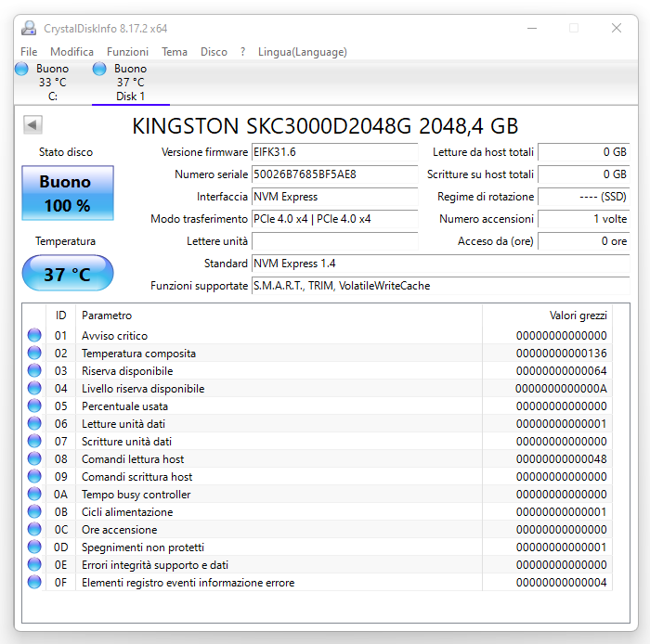This screenshot has height=644, width=650.
Task: Click the Versione firmware field EIFK31.6
Action: (334, 152)
